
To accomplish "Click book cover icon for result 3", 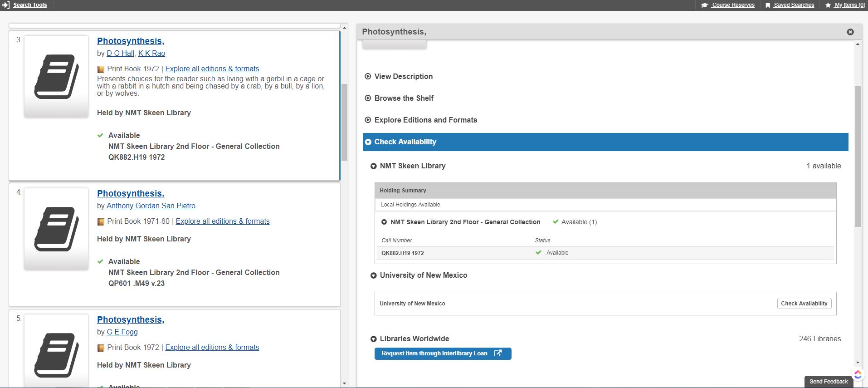I will (x=56, y=76).
